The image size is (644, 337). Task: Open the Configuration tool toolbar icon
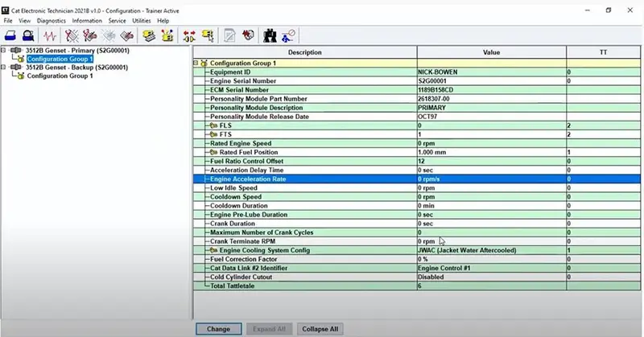(167, 36)
